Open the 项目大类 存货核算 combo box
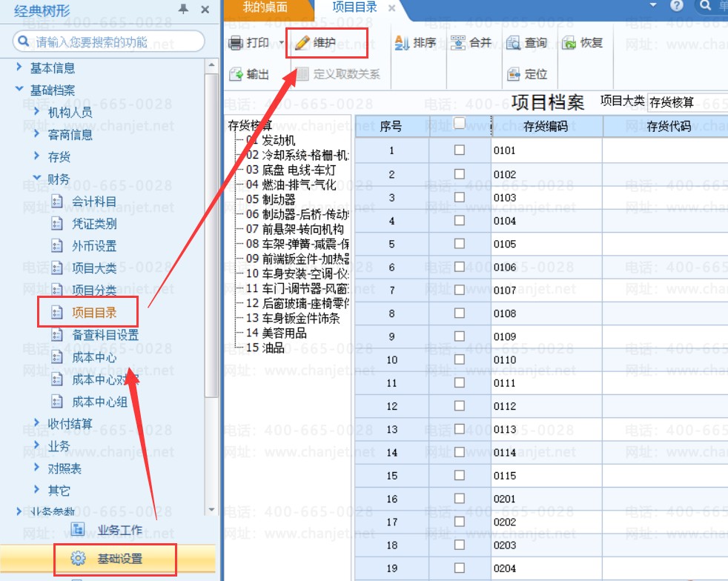The image size is (728, 581). point(687,102)
